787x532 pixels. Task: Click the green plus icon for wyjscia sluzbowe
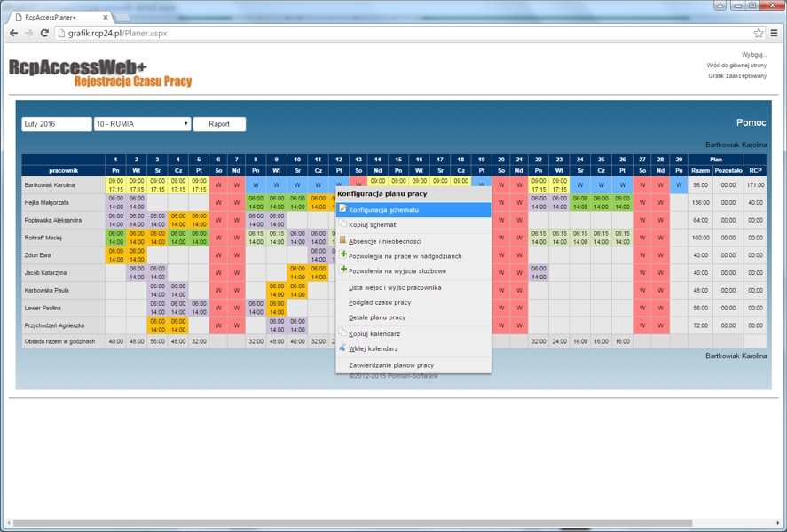click(343, 270)
